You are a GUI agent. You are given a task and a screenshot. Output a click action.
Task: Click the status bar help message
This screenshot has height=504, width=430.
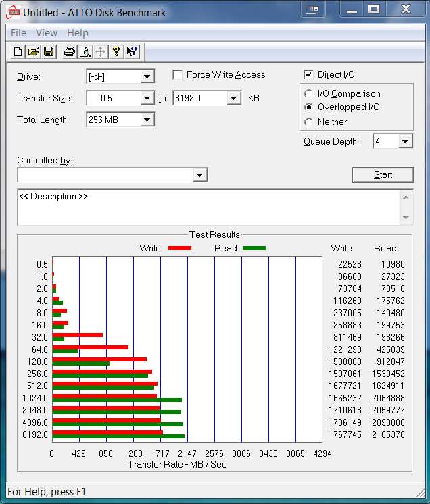point(47,492)
